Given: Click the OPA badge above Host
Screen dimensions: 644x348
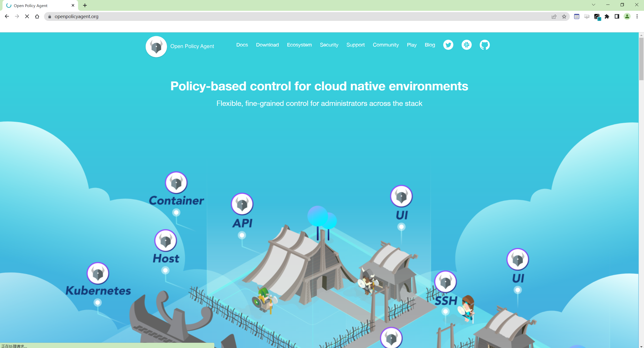Looking at the screenshot, I should point(166,240).
